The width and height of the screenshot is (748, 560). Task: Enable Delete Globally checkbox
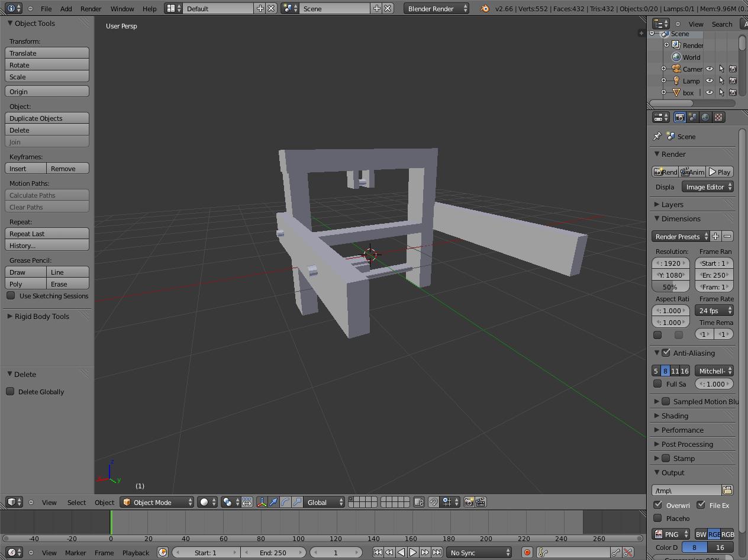click(10, 391)
